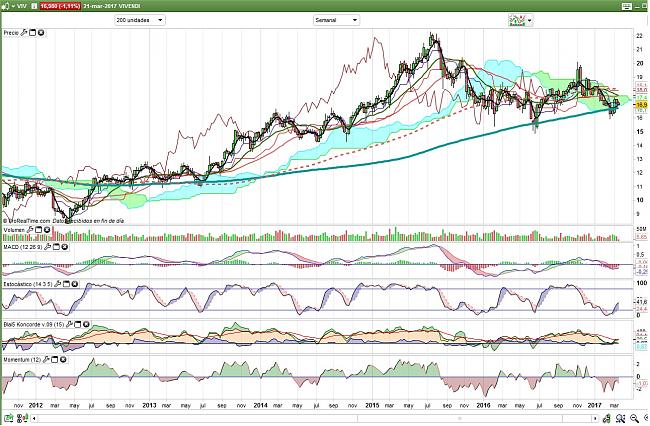Open the 200 unidades dropdown
The width and height of the screenshot is (650, 426).
tap(140, 20)
